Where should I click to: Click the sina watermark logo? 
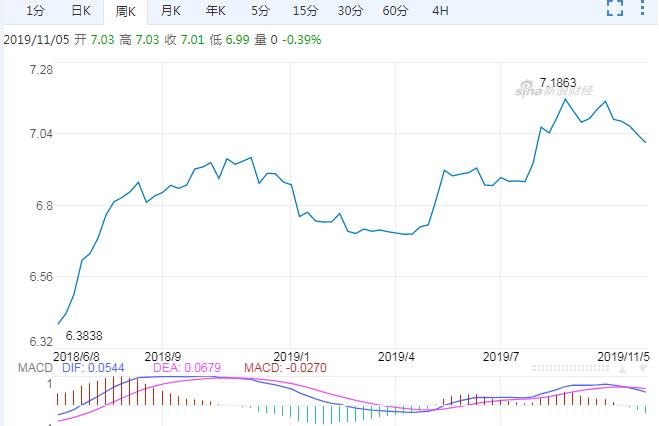coord(554,90)
